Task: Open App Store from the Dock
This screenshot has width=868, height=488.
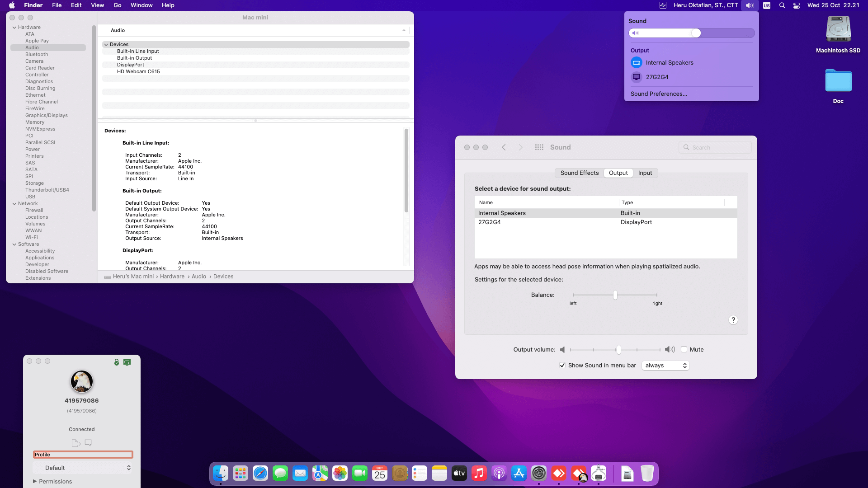Action: pyautogui.click(x=519, y=473)
